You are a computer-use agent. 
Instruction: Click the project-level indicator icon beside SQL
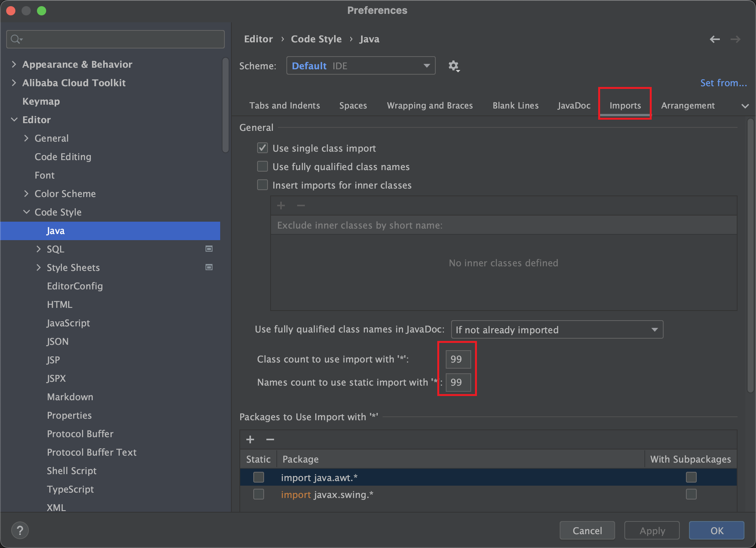pyautogui.click(x=209, y=249)
